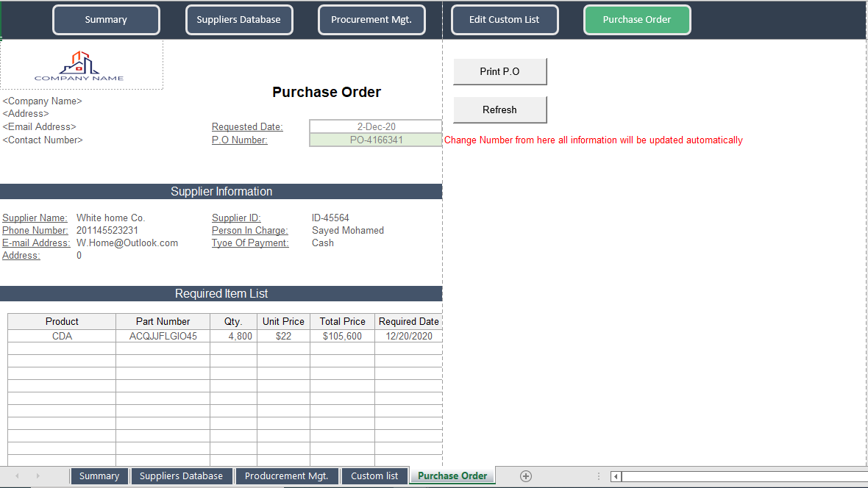Open the green Purchase Order navigation button
This screenshot has height=488, width=868.
point(637,20)
